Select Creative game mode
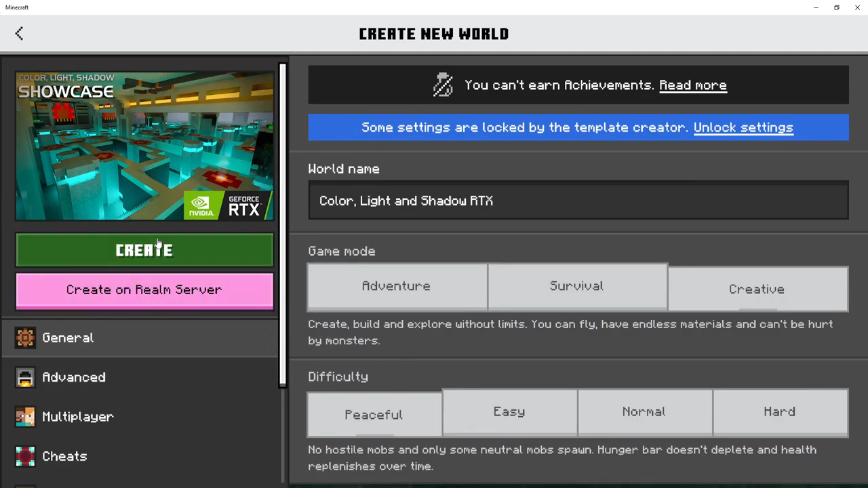The width and height of the screenshot is (868, 488). (757, 289)
